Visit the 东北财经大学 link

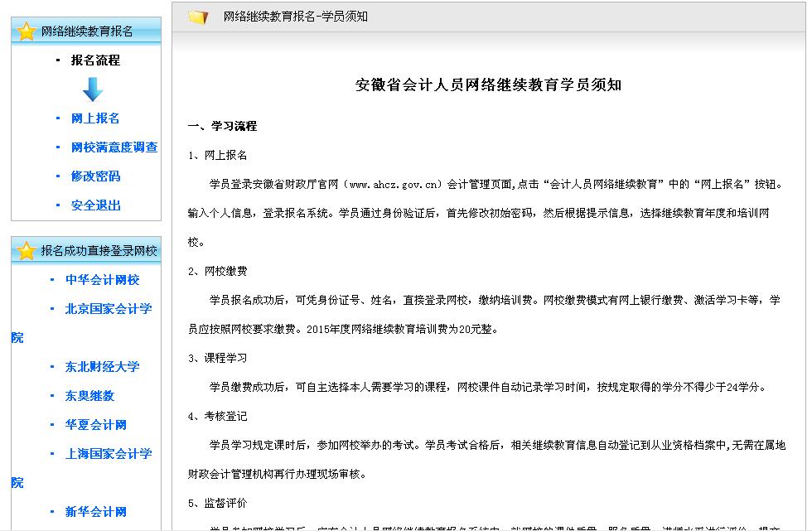click(102, 367)
